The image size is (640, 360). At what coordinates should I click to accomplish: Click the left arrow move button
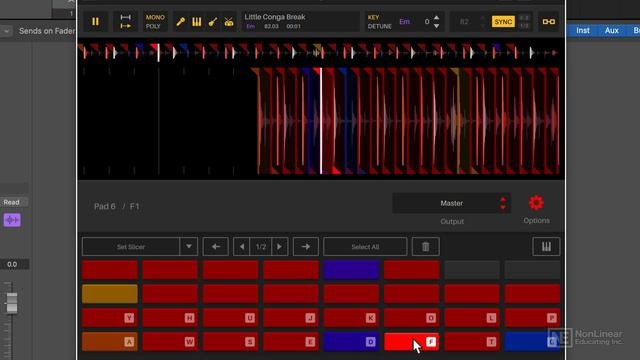pos(216,247)
